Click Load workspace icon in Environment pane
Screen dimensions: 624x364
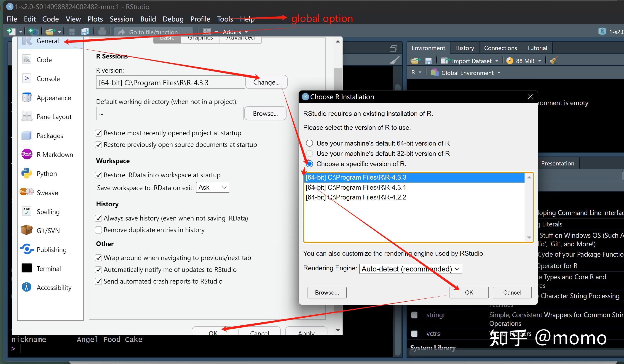[415, 61]
